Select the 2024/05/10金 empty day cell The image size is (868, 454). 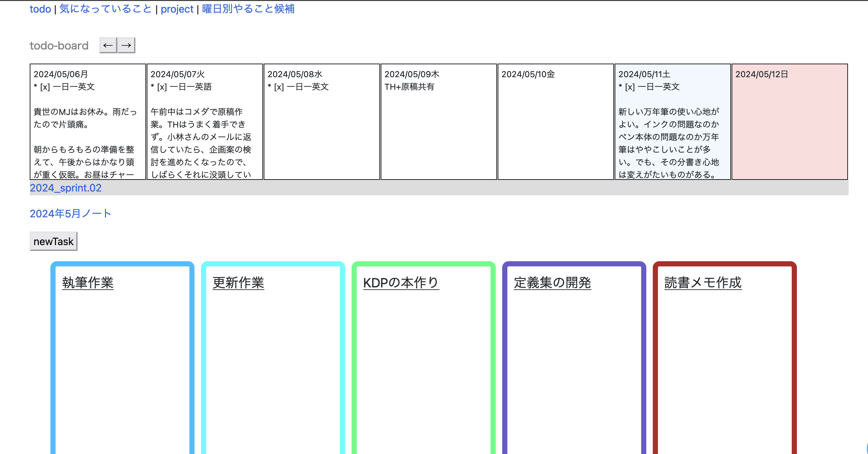coord(555,128)
